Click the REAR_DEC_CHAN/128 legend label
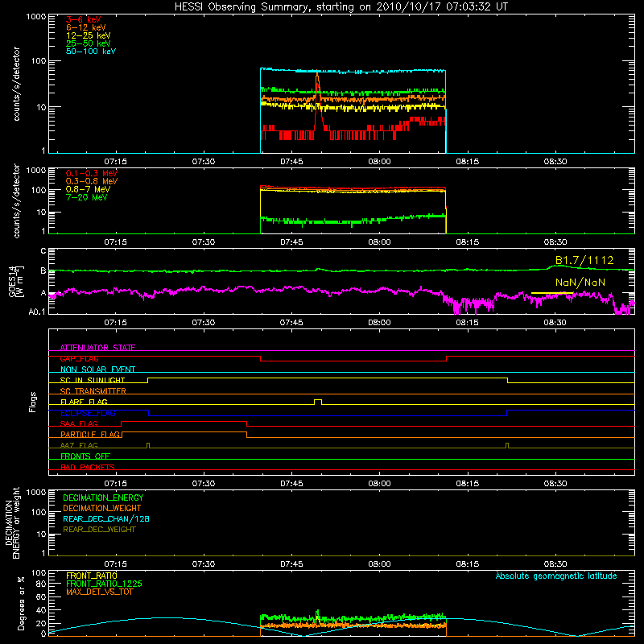644x644 pixels. click(106, 518)
